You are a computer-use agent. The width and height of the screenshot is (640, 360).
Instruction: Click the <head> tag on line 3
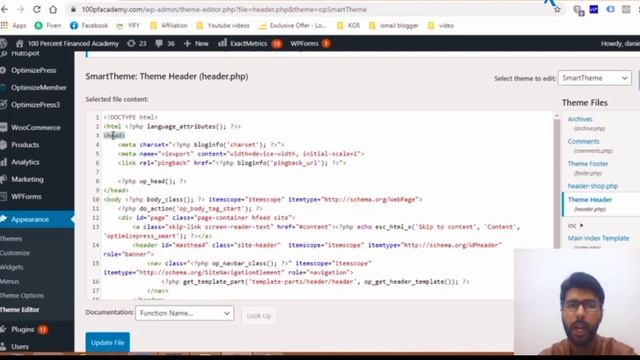coord(114,136)
